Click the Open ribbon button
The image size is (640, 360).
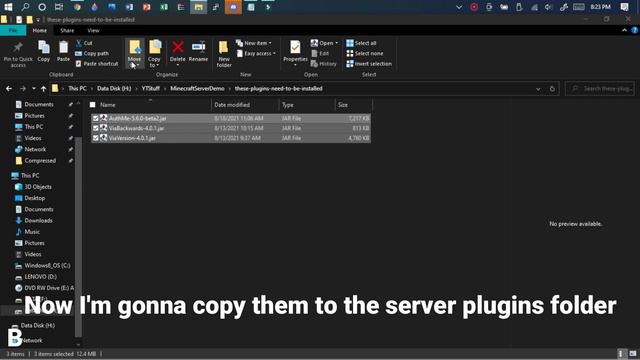point(324,43)
